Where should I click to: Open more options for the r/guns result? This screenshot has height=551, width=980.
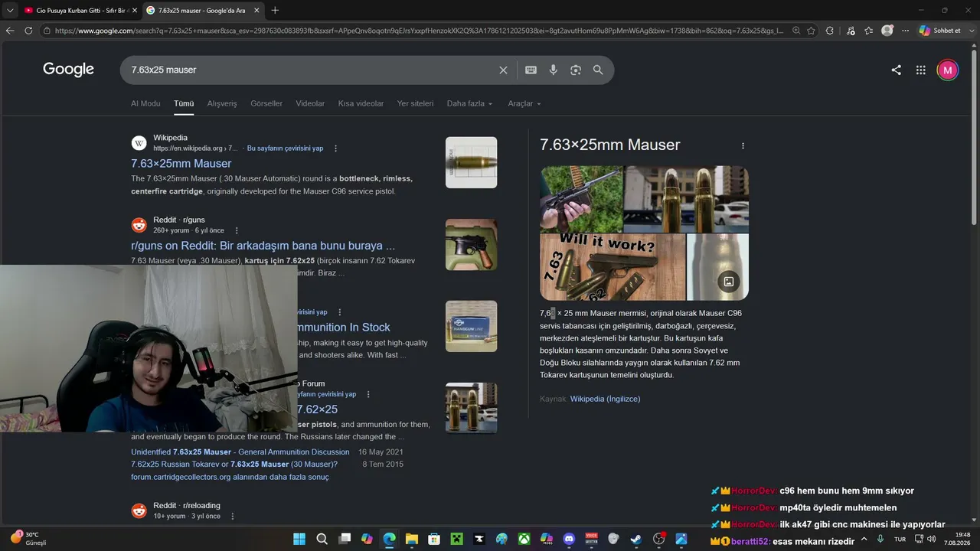237,230
